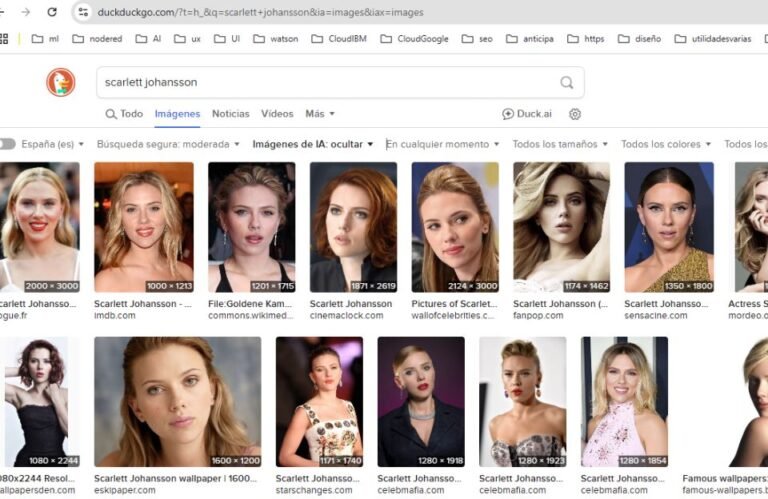The image size is (768, 499).
Task: Open the 'nodered' bookmark folder
Action: [x=97, y=39]
